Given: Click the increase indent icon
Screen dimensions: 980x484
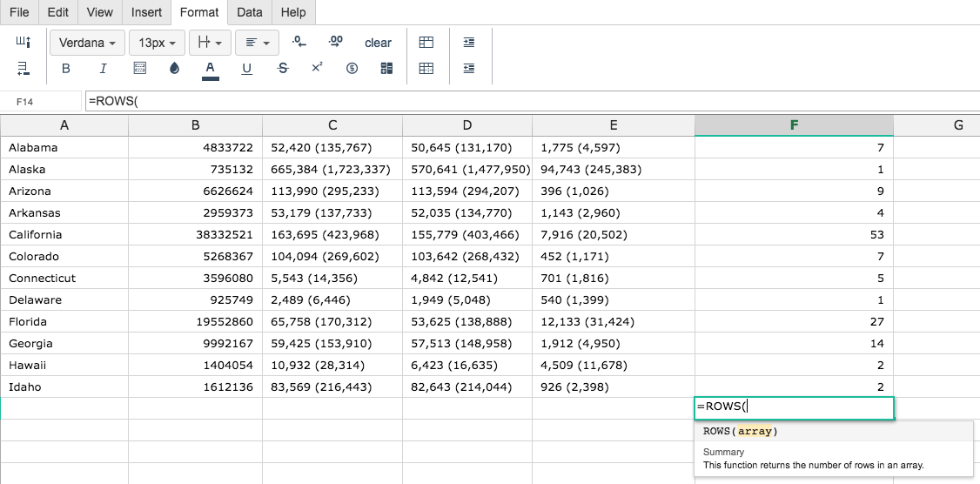Looking at the screenshot, I should (x=469, y=43).
